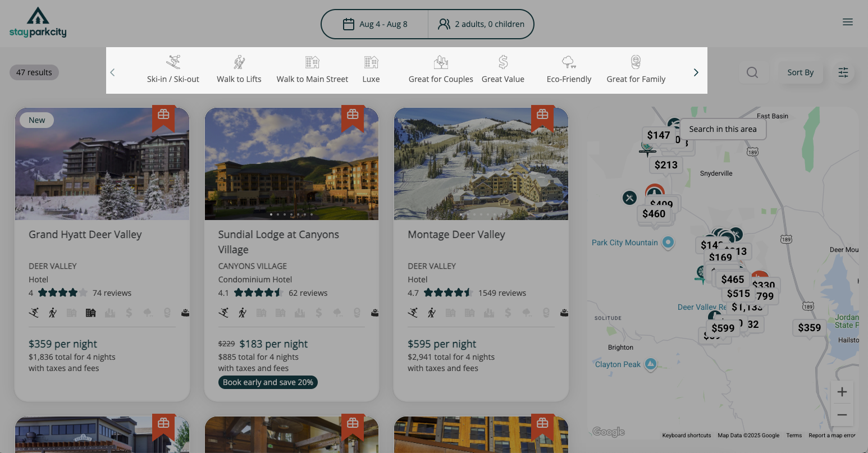Click the Book early and save 20% badge
The image size is (868, 453).
[x=268, y=382]
